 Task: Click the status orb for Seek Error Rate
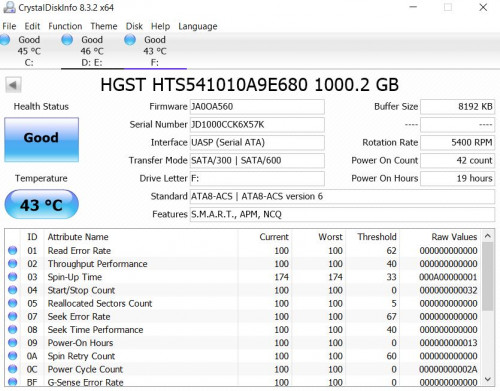click(13, 316)
